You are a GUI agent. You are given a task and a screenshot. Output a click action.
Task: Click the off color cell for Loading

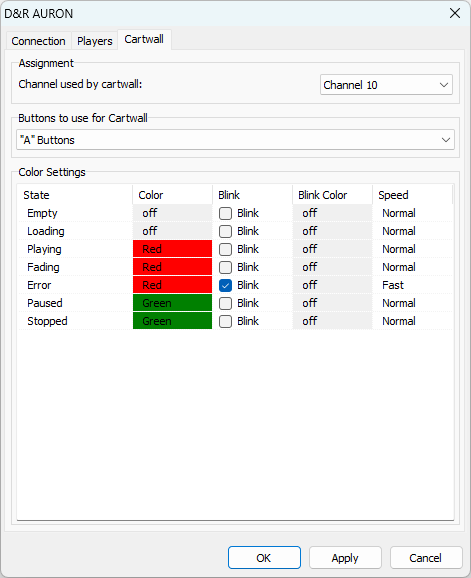click(x=172, y=231)
